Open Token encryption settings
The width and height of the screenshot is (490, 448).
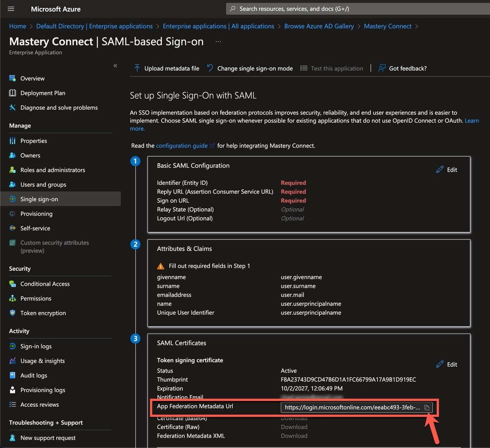click(x=43, y=313)
